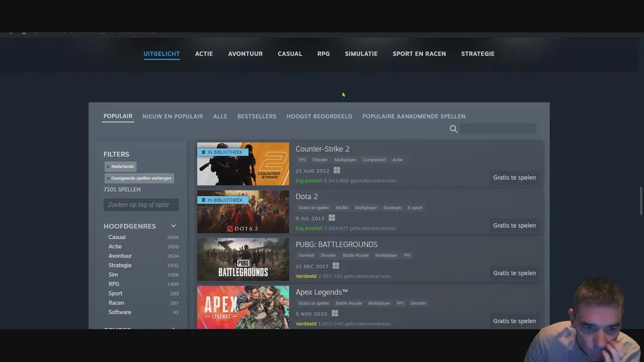Image resolution: width=644 pixels, height=362 pixels.
Task: Click the E-sport tag on Dota 2
Action: pyautogui.click(x=415, y=208)
